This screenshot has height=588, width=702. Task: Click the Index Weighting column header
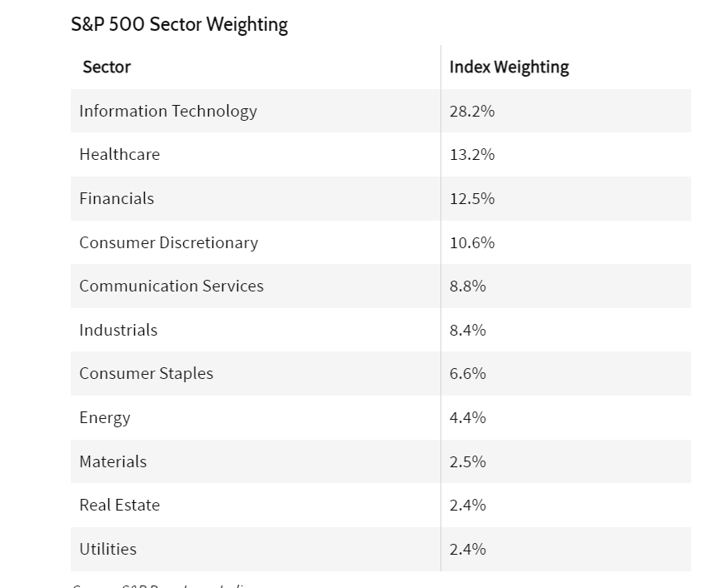tap(509, 67)
